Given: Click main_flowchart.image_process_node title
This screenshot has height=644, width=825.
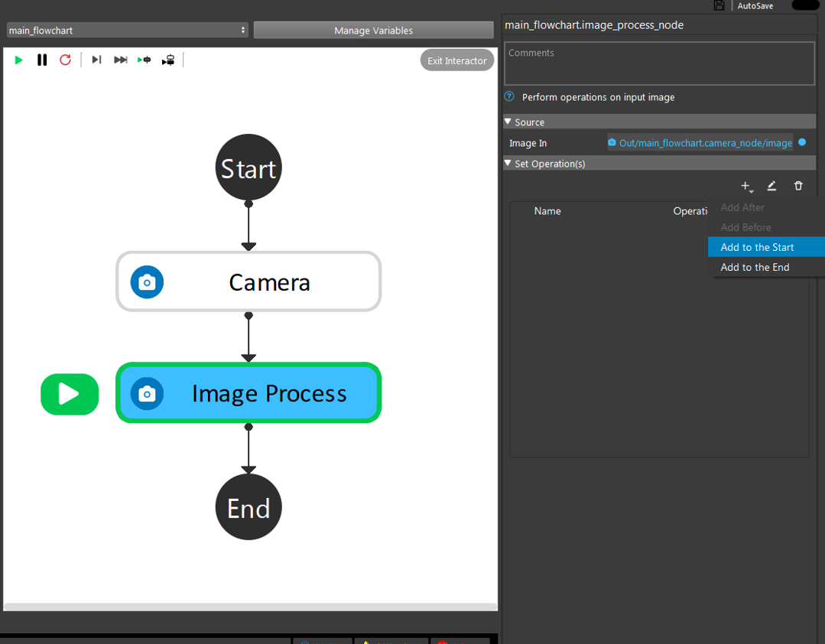Looking at the screenshot, I should (x=594, y=25).
